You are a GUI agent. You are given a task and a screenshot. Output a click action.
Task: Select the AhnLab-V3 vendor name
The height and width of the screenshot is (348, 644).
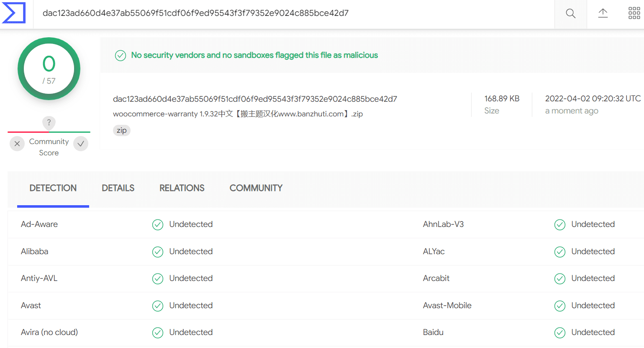click(443, 224)
